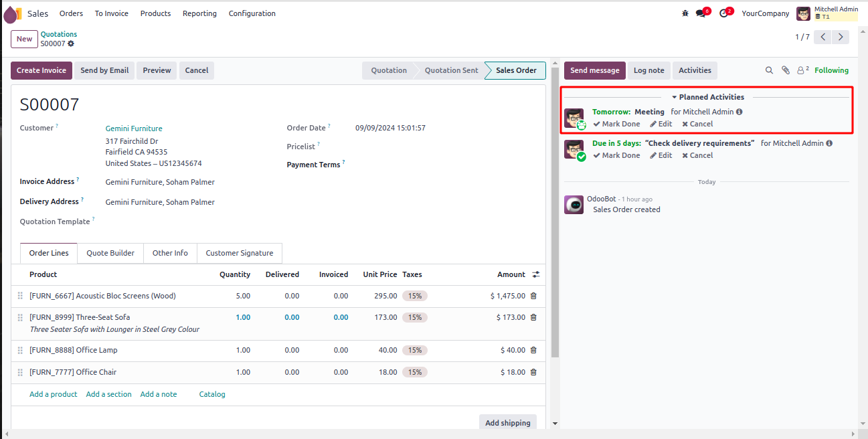Switch to the Quote Builder tab
Screen dimensions: 868x439
tap(110, 253)
